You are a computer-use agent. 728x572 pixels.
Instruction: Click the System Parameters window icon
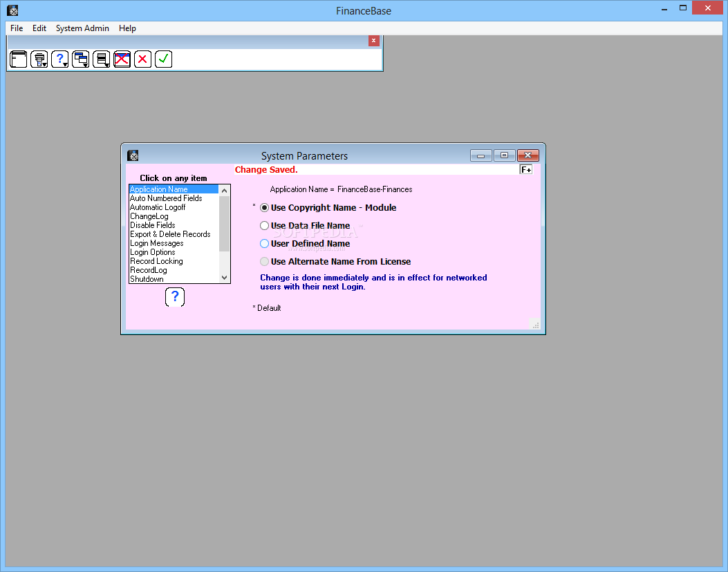coord(133,155)
